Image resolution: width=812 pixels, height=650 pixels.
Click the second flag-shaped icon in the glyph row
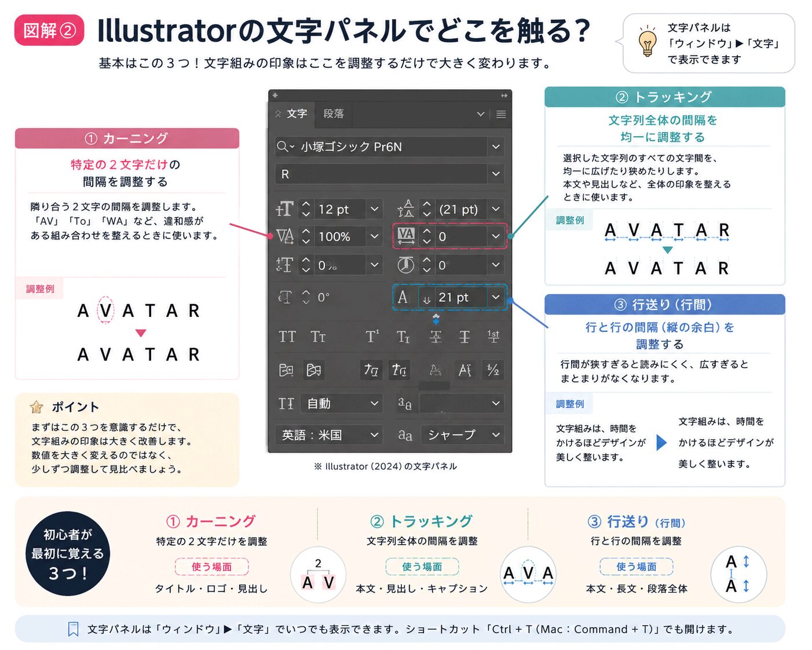314,370
